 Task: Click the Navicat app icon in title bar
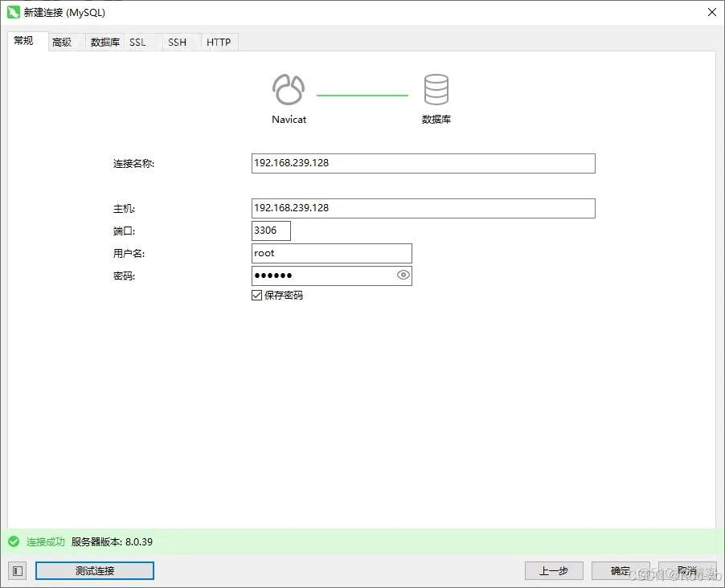[14, 12]
